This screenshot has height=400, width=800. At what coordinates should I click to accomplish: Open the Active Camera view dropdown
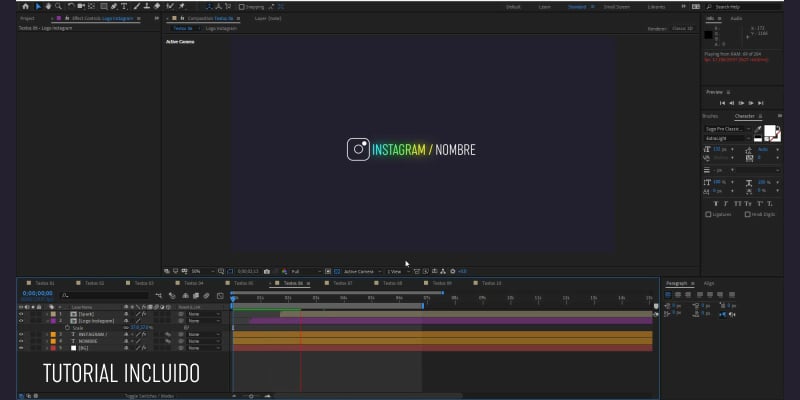(362, 271)
